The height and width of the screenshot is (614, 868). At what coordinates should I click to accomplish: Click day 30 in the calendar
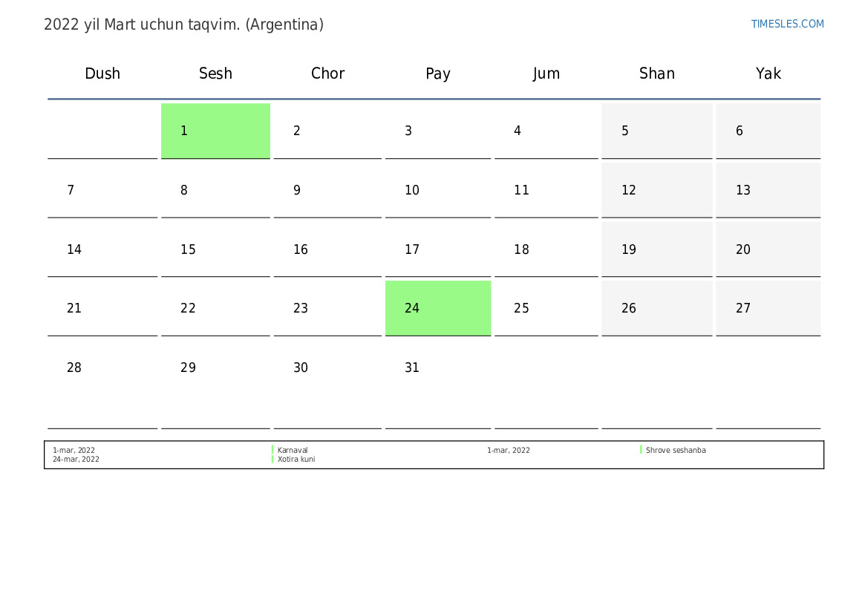(x=327, y=385)
